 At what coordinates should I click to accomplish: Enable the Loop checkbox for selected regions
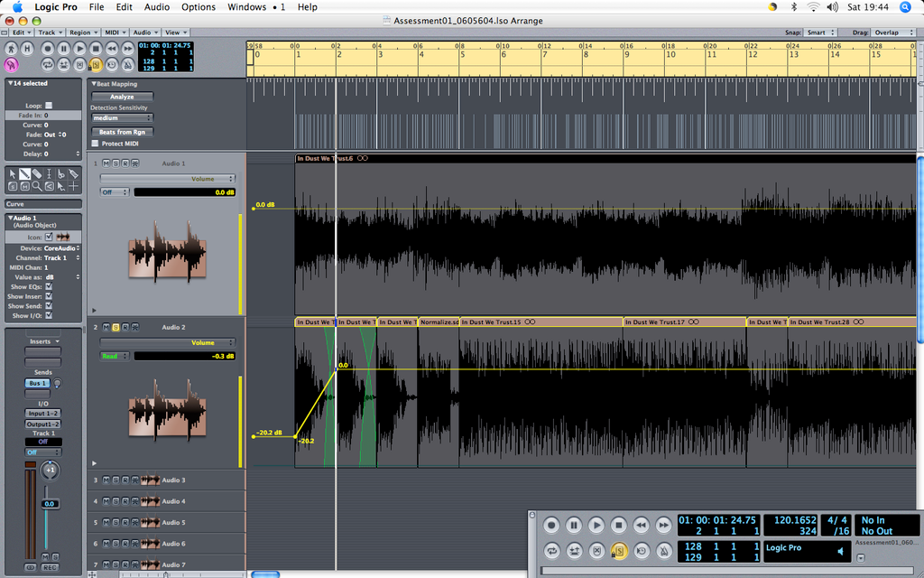click(x=49, y=106)
